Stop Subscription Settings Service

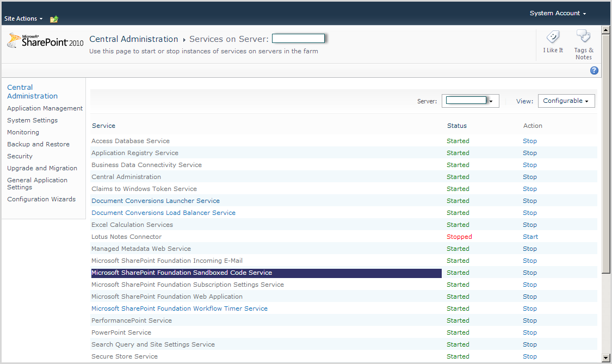530,285
